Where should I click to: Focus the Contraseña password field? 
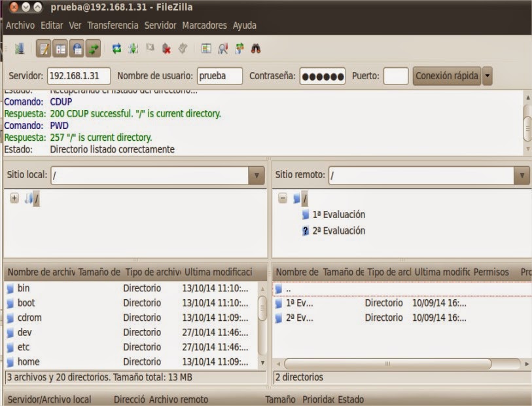click(x=323, y=76)
